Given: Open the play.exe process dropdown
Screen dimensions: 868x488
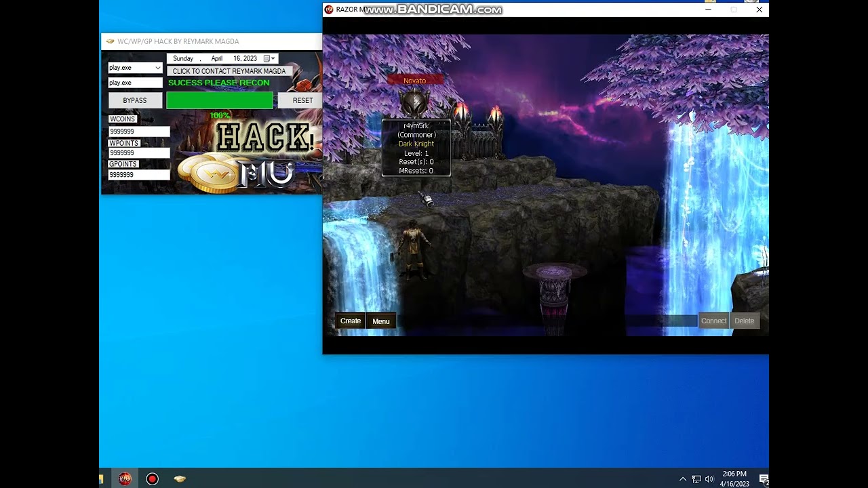Looking at the screenshot, I should (x=157, y=68).
